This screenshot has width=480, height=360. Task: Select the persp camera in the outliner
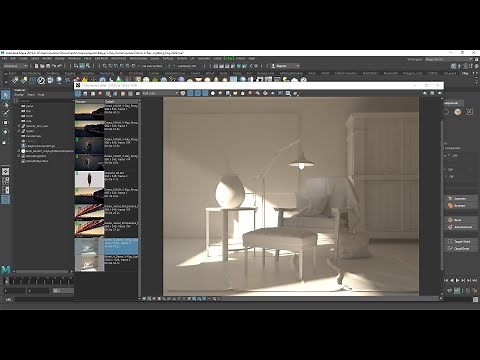pos(29,106)
